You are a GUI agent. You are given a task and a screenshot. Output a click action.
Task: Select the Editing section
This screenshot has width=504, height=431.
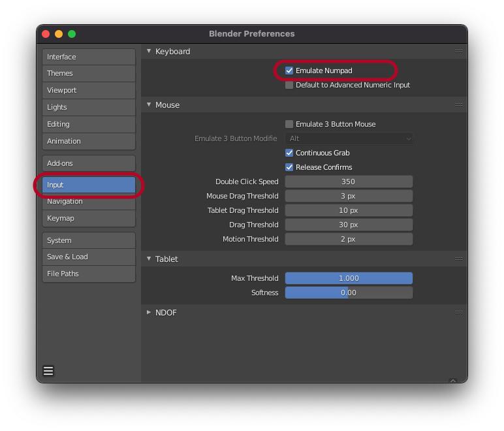pyautogui.click(x=89, y=124)
